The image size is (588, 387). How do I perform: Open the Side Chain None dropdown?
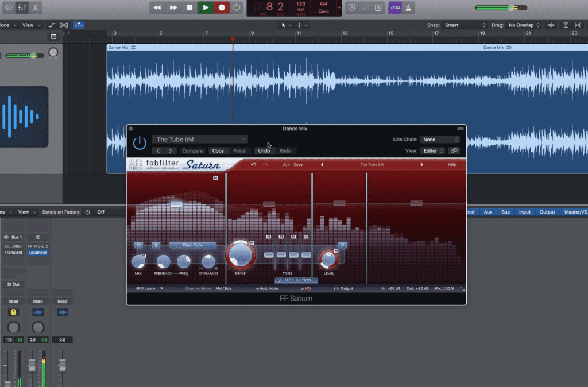(440, 140)
